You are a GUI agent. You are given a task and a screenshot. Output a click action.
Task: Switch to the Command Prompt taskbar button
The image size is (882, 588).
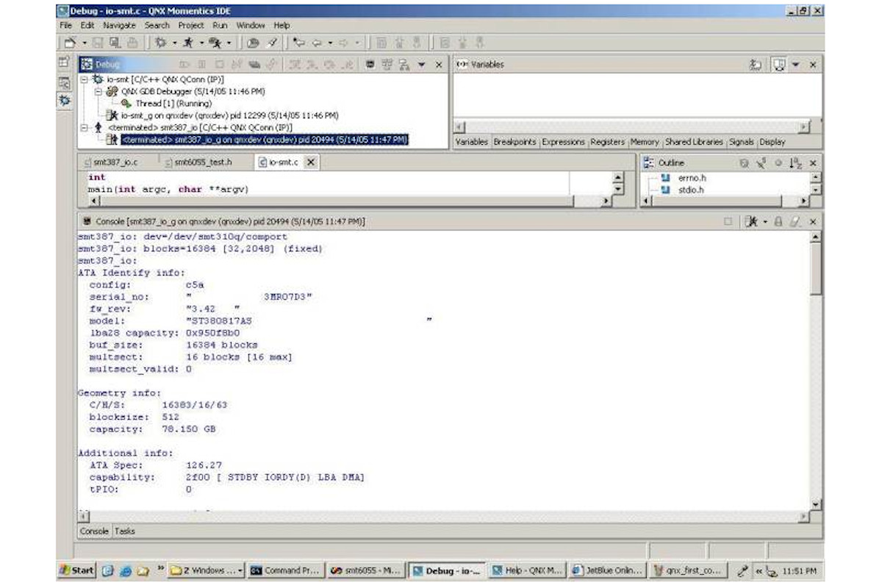[285, 570]
